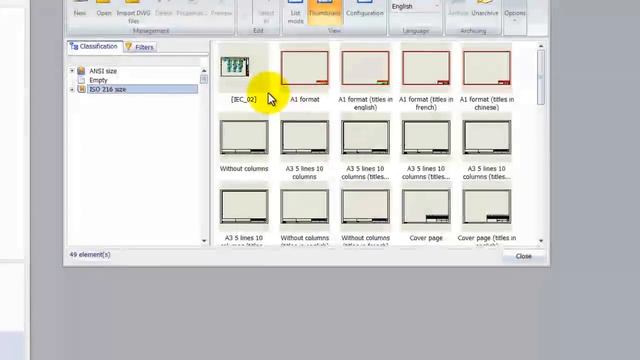Click the Unarchive button
The height and width of the screenshot is (360, 640).
click(x=484, y=9)
